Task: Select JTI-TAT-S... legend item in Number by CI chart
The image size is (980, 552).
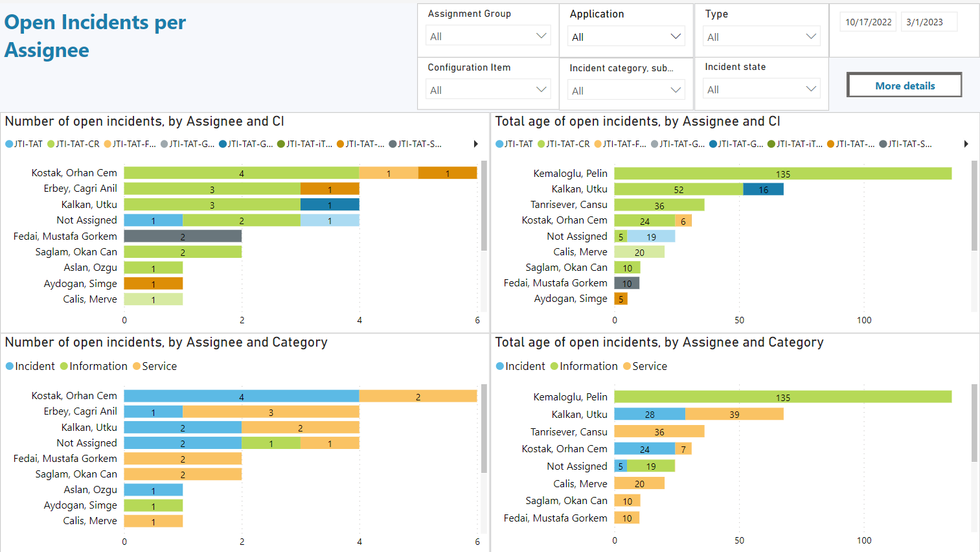Action: [415, 144]
